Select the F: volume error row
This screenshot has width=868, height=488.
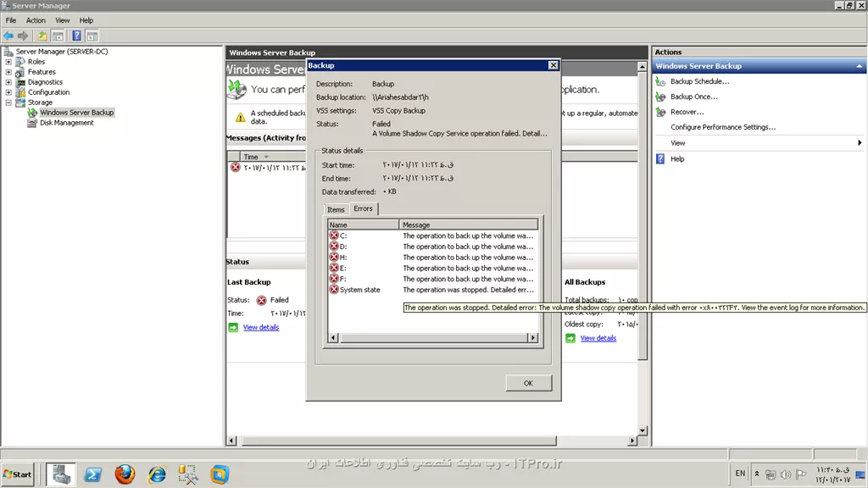(x=432, y=279)
